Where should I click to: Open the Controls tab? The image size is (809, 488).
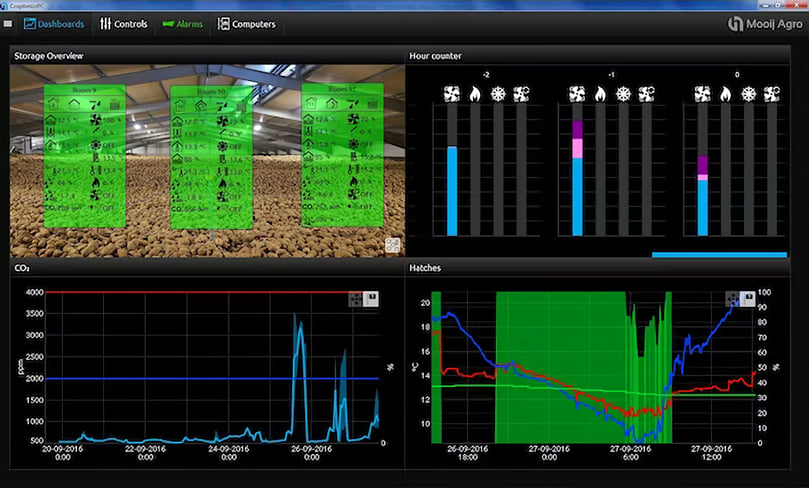click(x=124, y=24)
